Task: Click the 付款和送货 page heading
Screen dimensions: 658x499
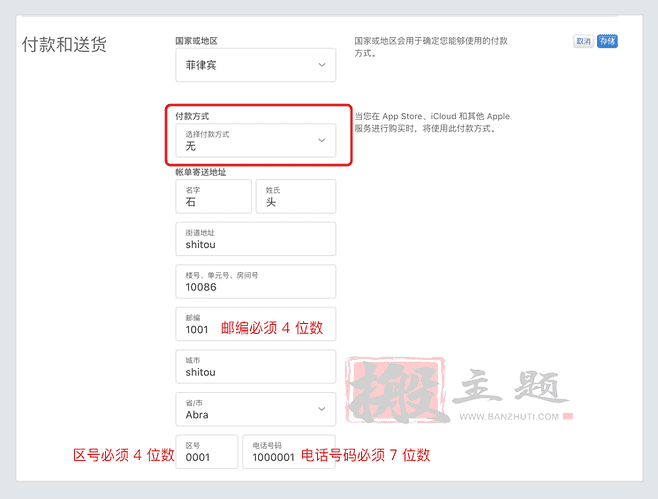Action: (x=64, y=44)
